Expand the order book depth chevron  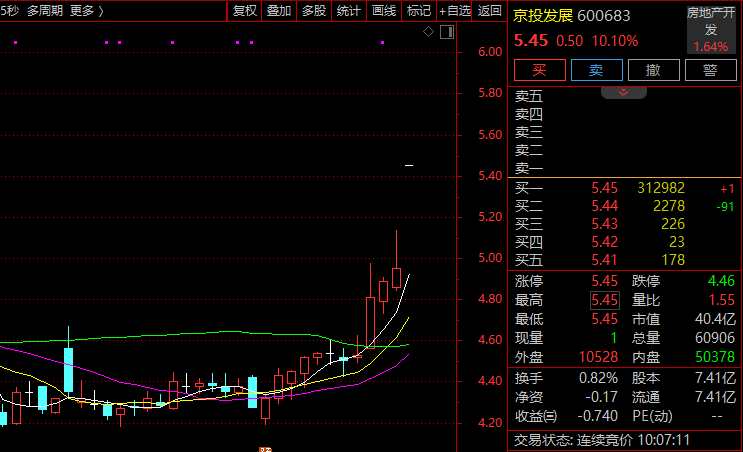[624, 92]
